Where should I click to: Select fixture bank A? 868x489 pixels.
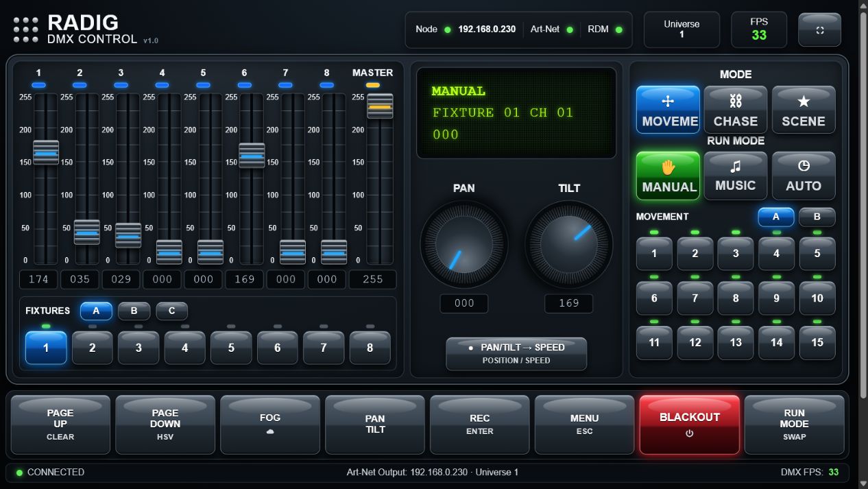tap(96, 311)
